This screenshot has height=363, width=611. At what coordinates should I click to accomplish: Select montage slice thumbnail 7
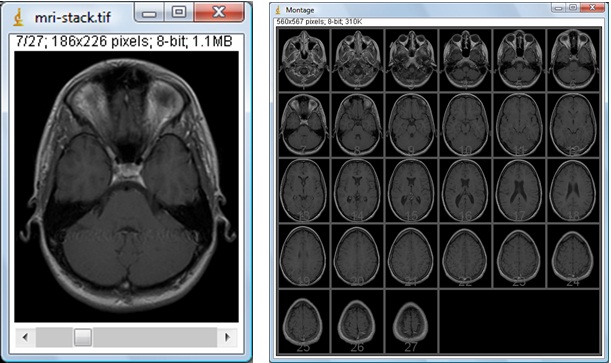304,125
